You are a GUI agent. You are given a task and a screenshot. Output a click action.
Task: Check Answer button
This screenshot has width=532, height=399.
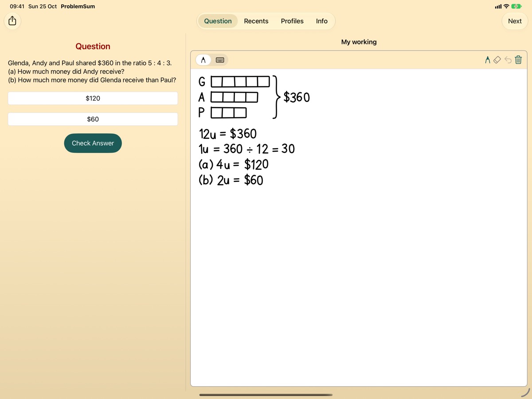93,143
